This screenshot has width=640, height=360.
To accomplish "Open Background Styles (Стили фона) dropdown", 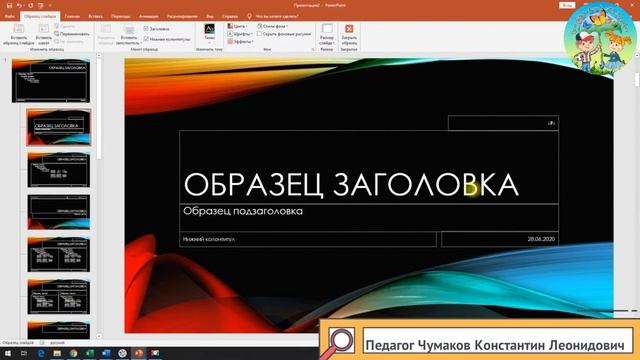I will coord(273,26).
